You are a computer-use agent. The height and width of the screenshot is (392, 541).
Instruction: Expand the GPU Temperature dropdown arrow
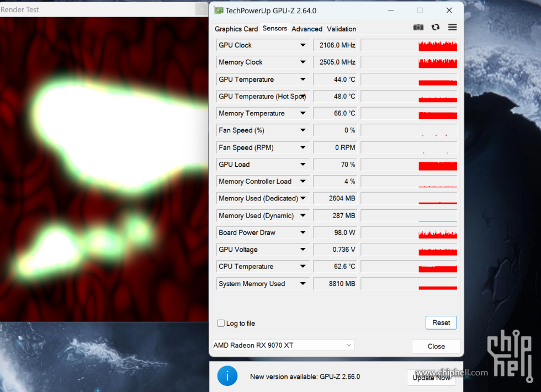pos(303,80)
